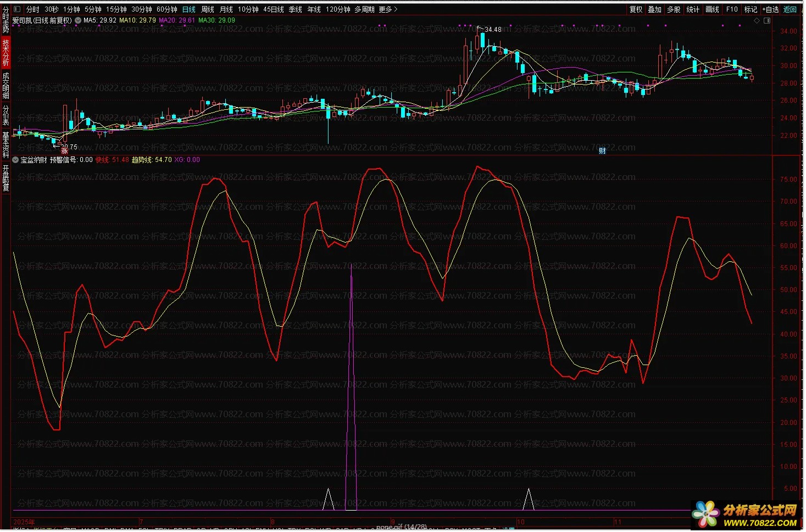Open 技术分析 in left sidebar

[x=5, y=52]
